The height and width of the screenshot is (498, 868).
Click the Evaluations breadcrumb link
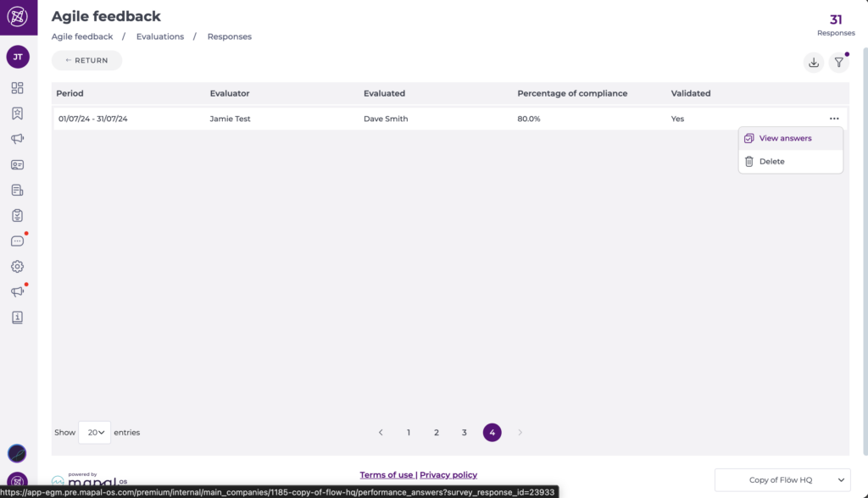160,36
